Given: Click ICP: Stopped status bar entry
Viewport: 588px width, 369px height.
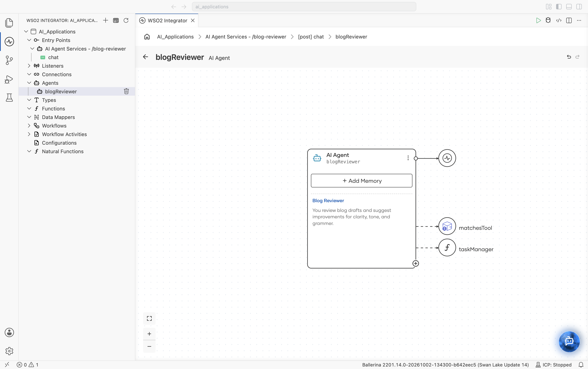Looking at the screenshot, I should click(553, 365).
